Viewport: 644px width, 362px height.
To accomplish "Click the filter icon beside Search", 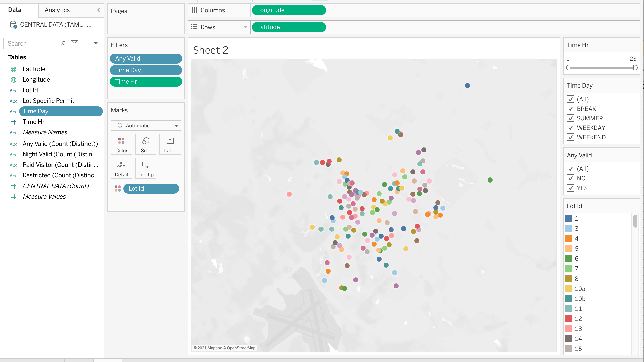I will 74,43.
